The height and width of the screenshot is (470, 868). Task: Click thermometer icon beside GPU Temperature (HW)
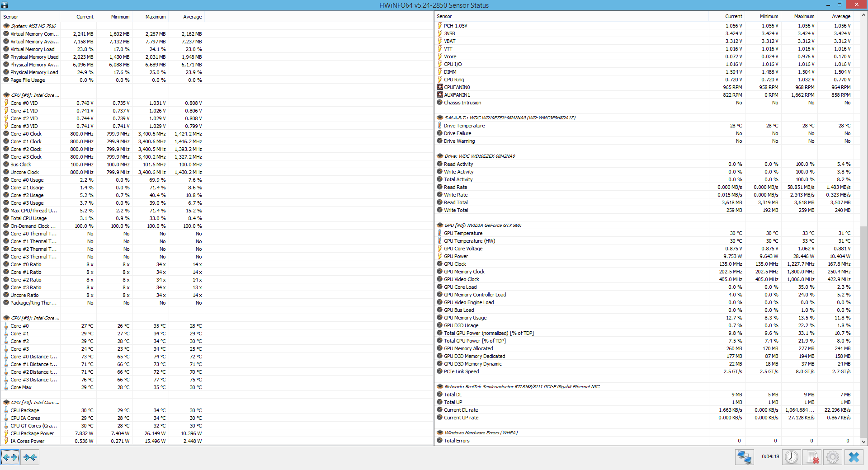[439, 241]
